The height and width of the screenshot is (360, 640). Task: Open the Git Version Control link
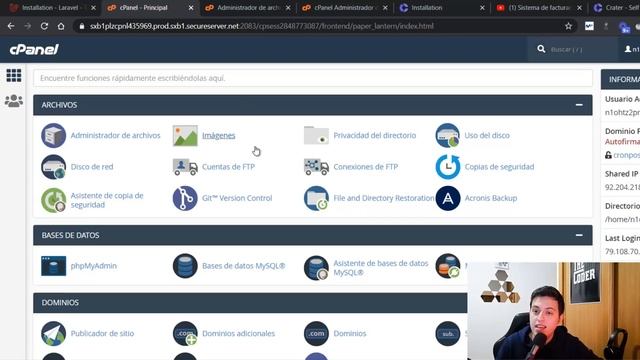pyautogui.click(x=237, y=198)
